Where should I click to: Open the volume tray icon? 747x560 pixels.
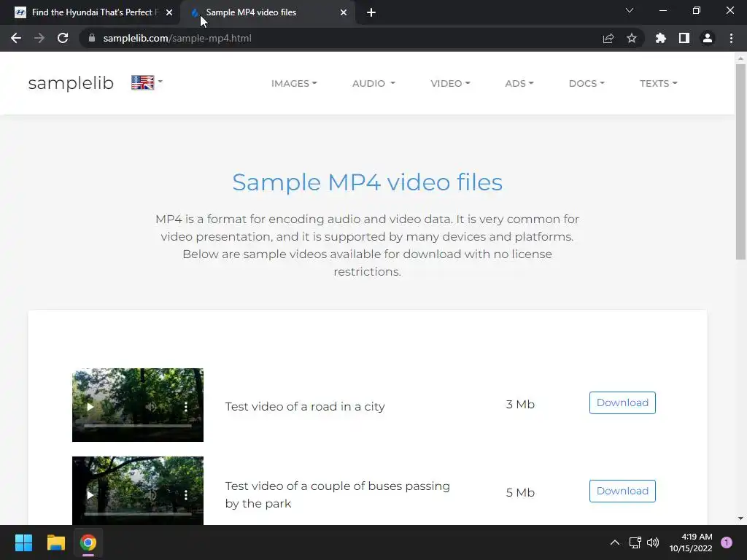click(x=653, y=542)
